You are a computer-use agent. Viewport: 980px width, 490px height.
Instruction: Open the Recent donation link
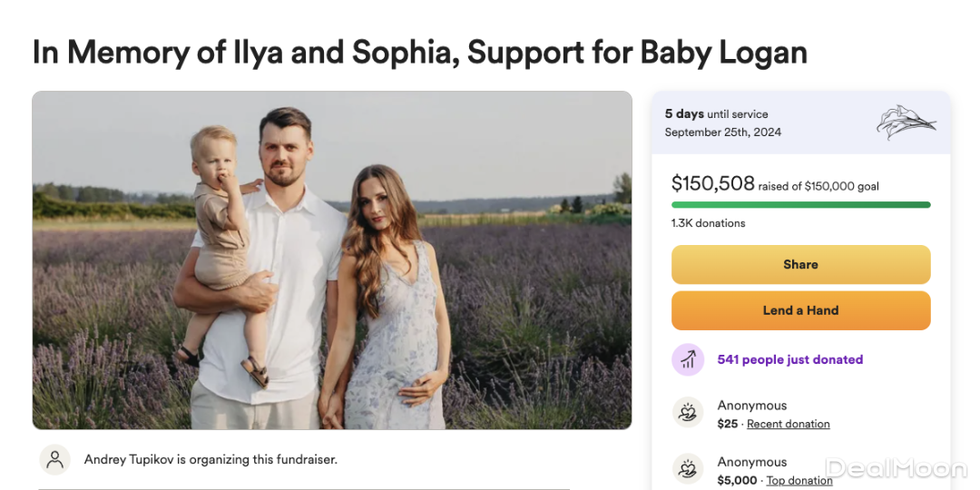(x=789, y=424)
